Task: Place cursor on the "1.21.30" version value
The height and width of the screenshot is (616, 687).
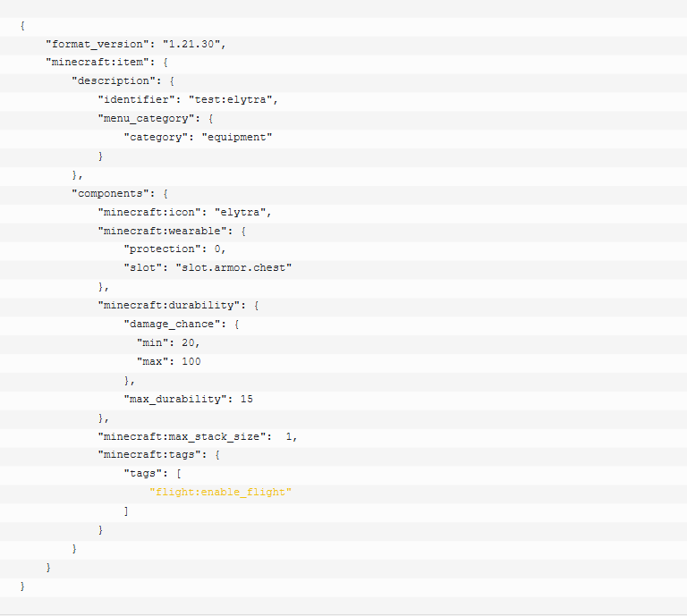Action: pyautogui.click(x=194, y=44)
